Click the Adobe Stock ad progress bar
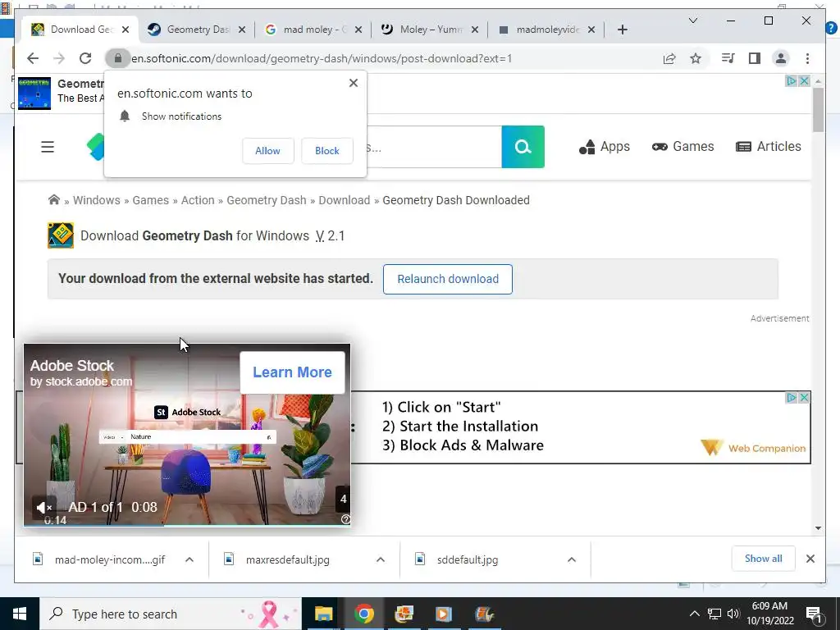 pos(187,525)
